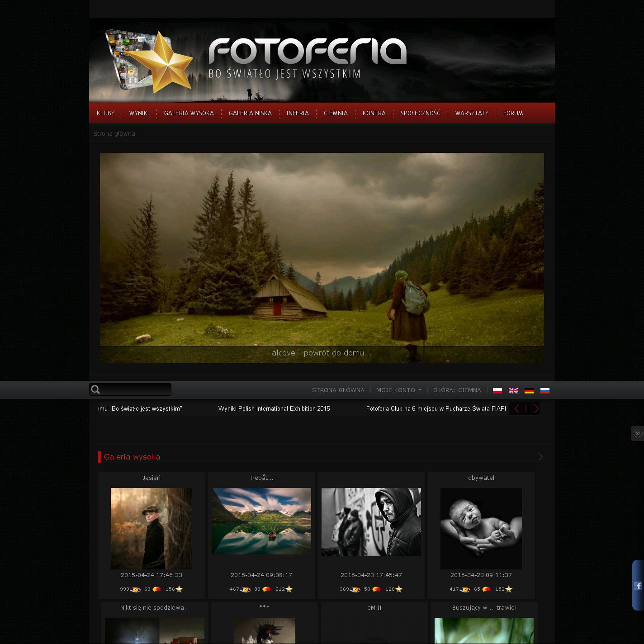
Task: Click the views eye icon under Trebåt...
Action: click(x=245, y=589)
